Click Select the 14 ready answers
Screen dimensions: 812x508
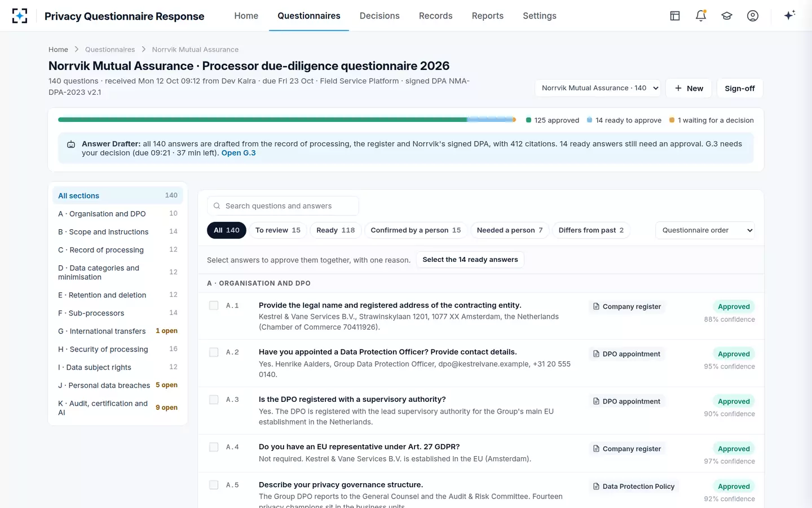coord(470,260)
